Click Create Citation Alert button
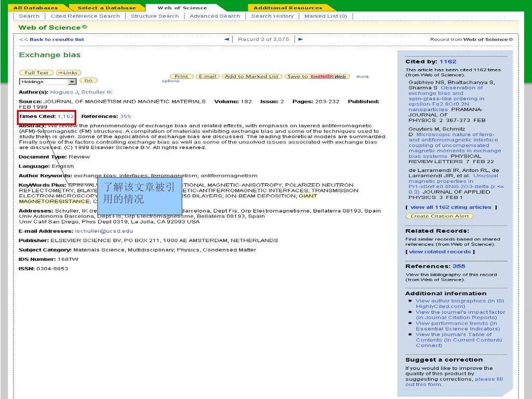The image size is (532, 399). [440, 216]
